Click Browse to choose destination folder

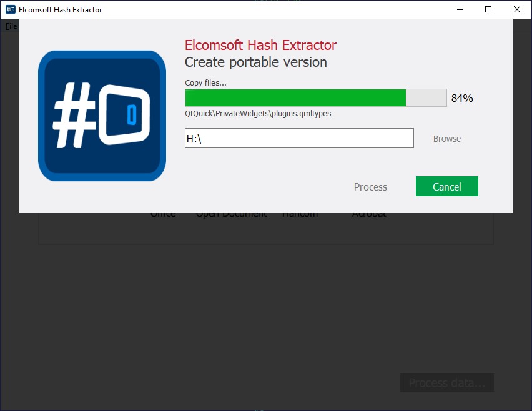pyautogui.click(x=446, y=139)
